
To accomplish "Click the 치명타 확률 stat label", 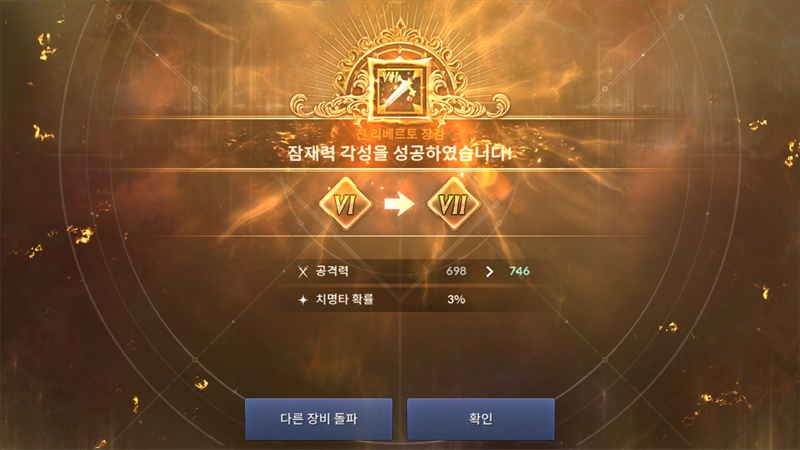I will pos(344,299).
